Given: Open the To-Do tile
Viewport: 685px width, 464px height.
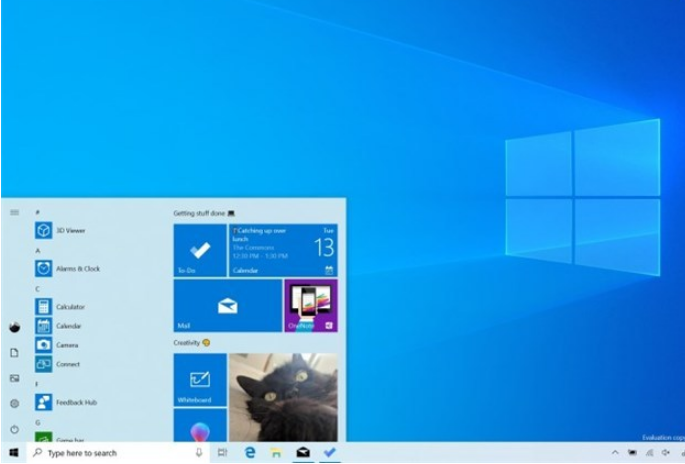Looking at the screenshot, I should [200, 250].
